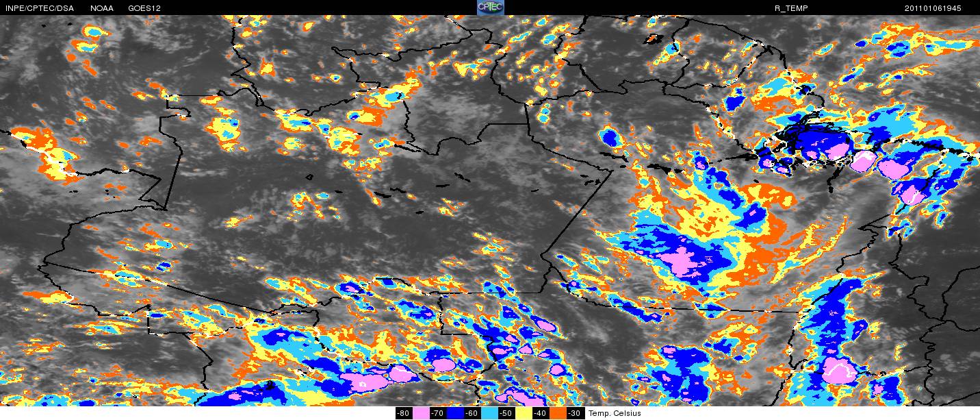Image resolution: width=980 pixels, height=420 pixels.
Task: Click the pink legend color swatch
Action: [421, 413]
